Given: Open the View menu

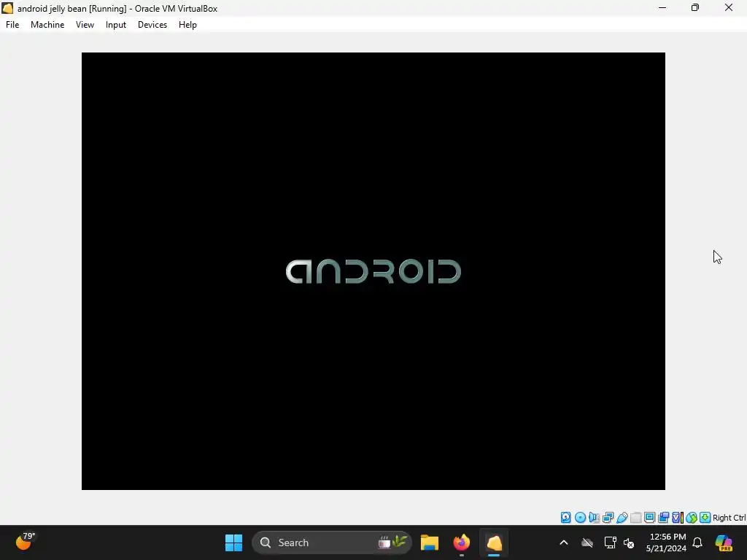Looking at the screenshot, I should pos(85,25).
